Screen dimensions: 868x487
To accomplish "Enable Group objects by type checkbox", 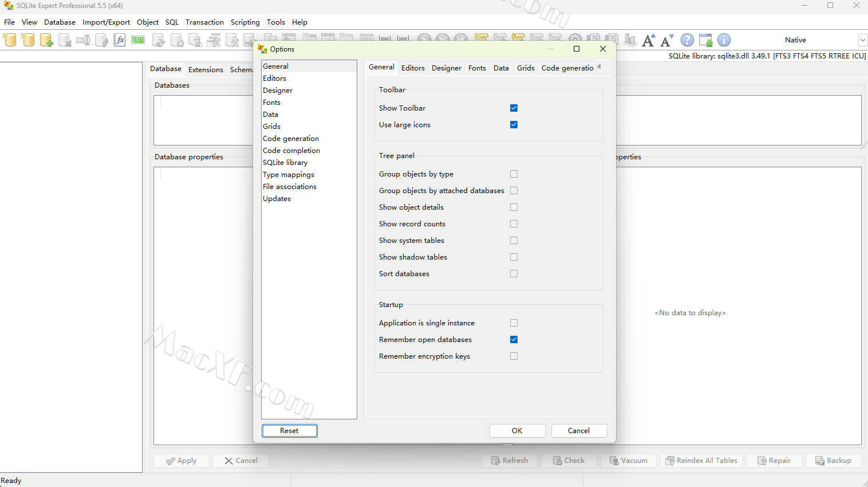I will pyautogui.click(x=514, y=174).
